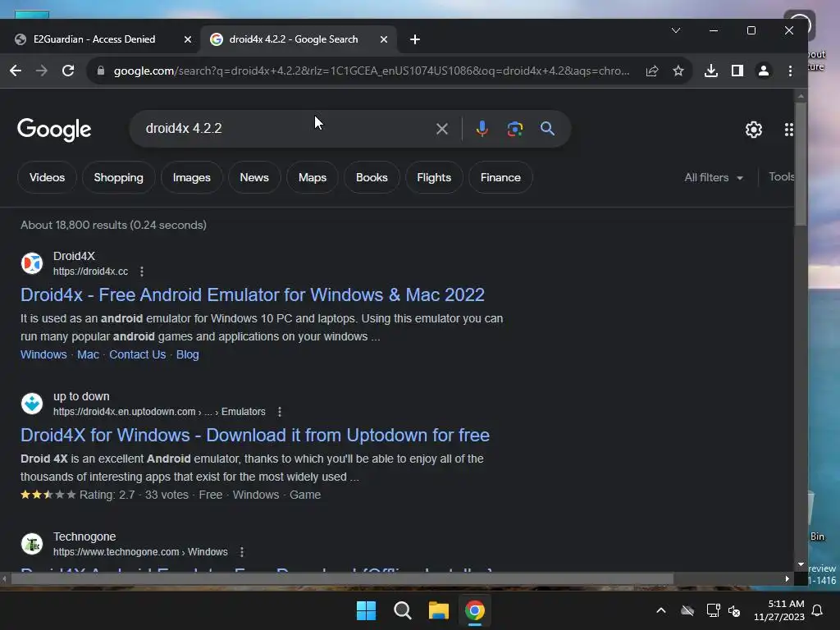Open more options for Droid4X result
Screen dimensions: 840x630
click(142, 272)
